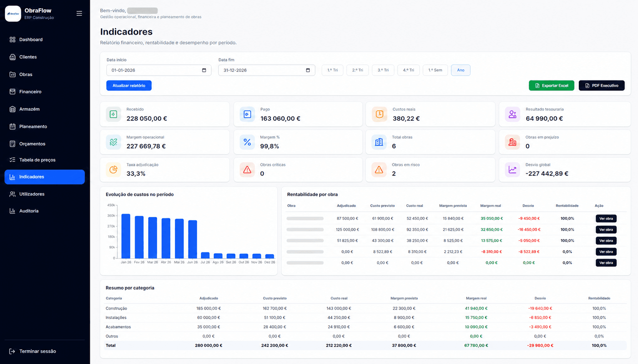
Task: Click the Obras críticas warning icon
Action: click(x=247, y=170)
